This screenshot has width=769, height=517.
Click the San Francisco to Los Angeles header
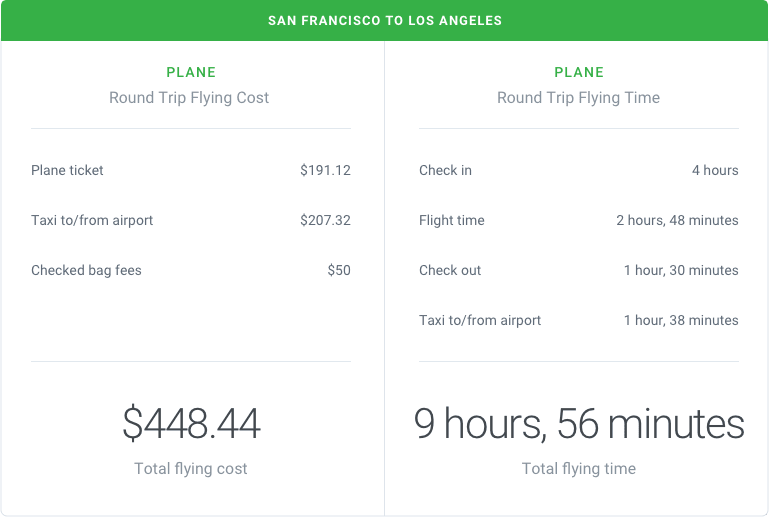[384, 20]
